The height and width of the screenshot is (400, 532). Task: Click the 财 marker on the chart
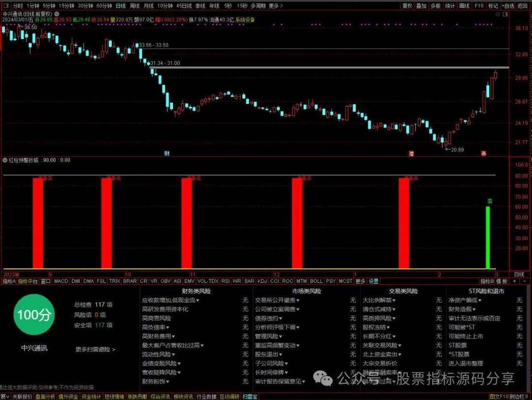pyautogui.click(x=166, y=154)
